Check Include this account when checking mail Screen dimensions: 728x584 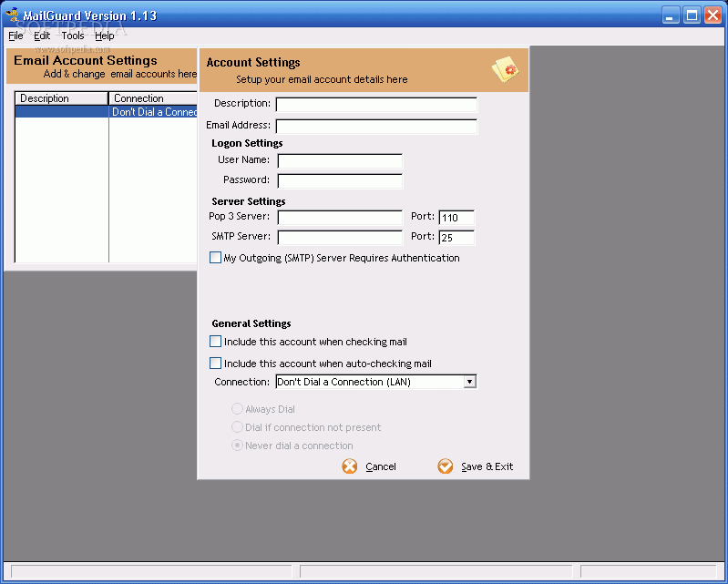tap(215, 342)
